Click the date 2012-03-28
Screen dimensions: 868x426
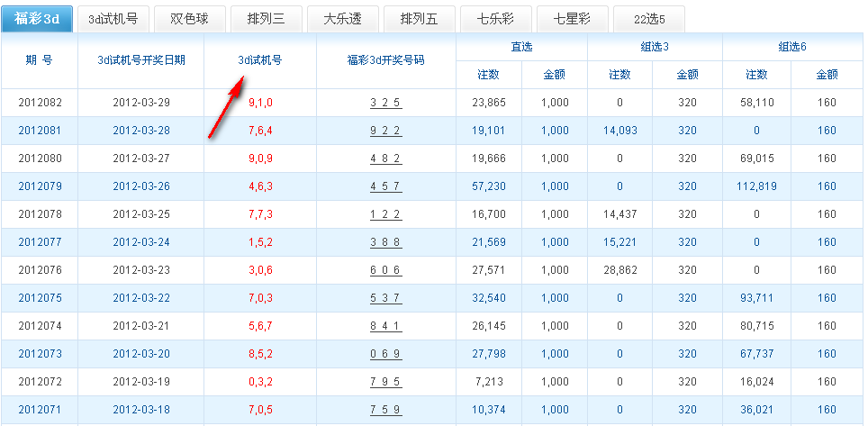141,131
